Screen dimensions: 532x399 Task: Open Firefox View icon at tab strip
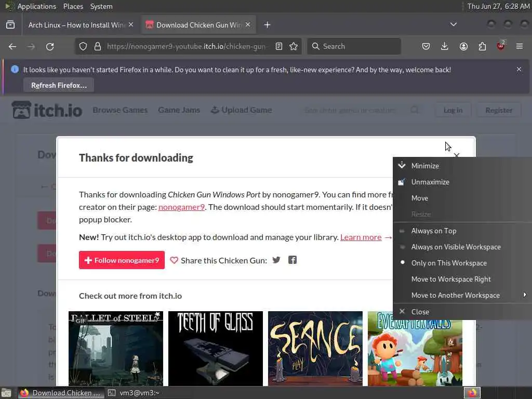coord(10,25)
